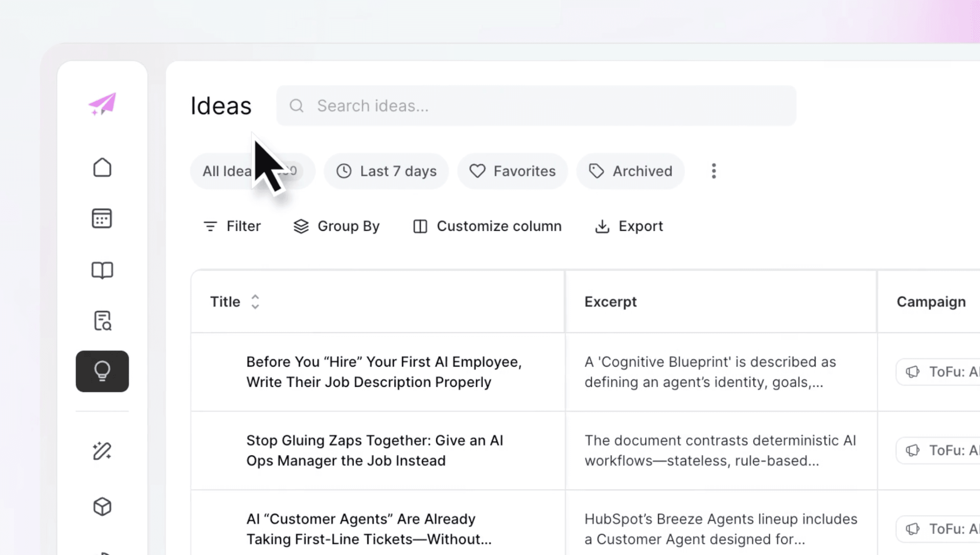Viewport: 980px width, 555px height.
Task: Click the Search ideas input field
Action: coord(534,105)
